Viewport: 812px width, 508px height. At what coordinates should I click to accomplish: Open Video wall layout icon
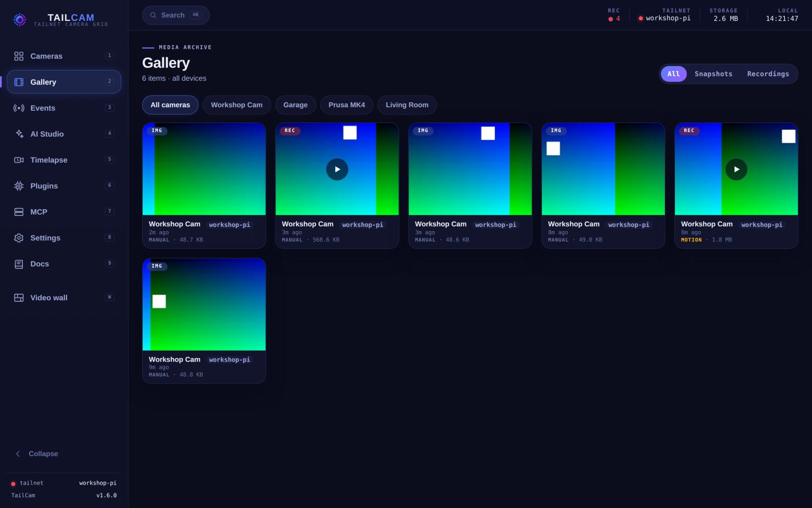tap(19, 298)
